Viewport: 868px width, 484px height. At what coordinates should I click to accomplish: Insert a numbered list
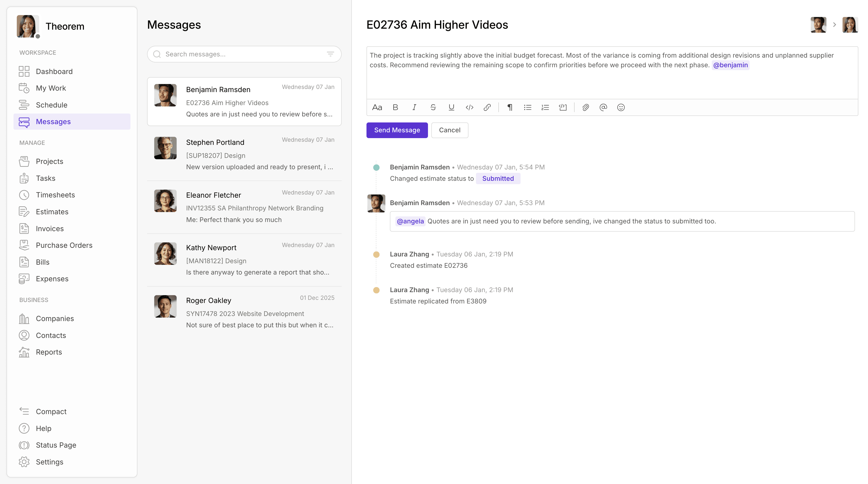[x=545, y=108]
